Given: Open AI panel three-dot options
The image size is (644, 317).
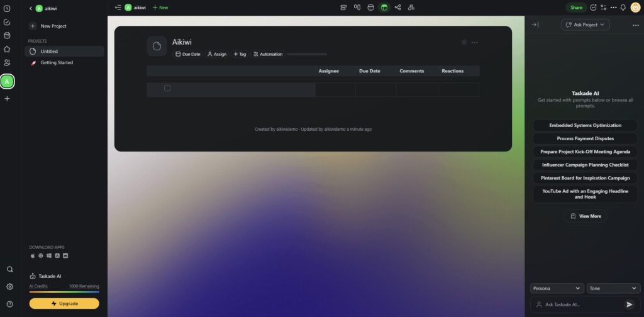Looking at the screenshot, I should pos(636,25).
